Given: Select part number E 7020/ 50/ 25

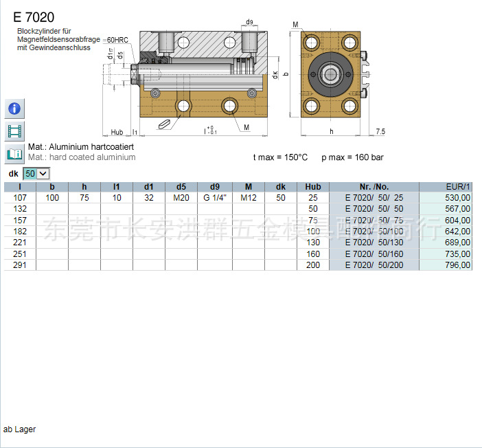Looking at the screenshot, I should (374, 197).
